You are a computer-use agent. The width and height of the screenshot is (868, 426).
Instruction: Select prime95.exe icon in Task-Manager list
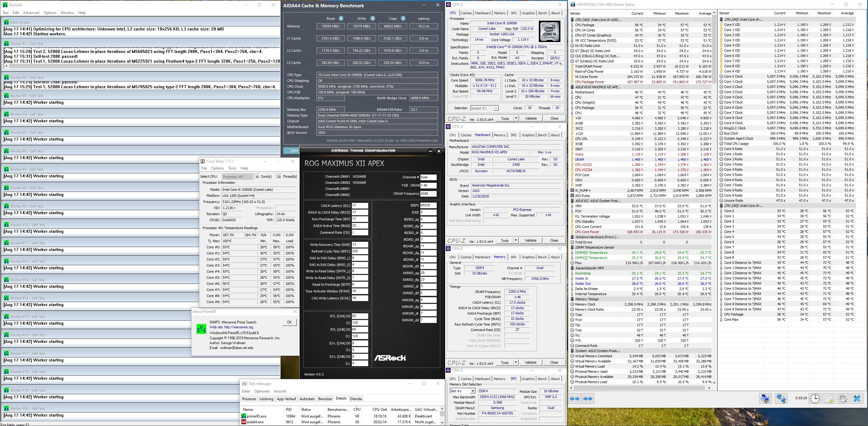point(244,416)
